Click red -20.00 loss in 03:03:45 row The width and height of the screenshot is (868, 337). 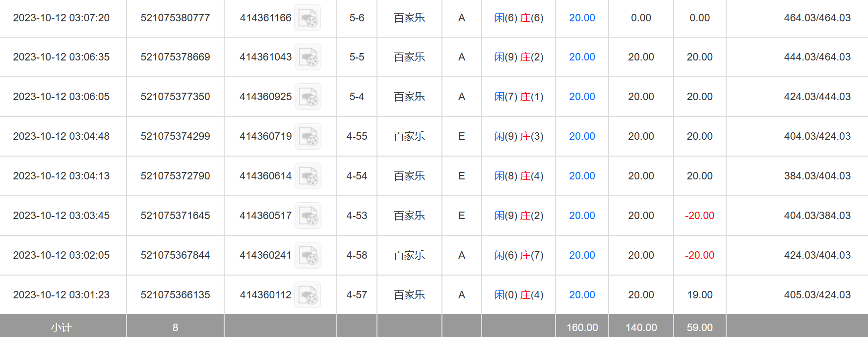pos(699,216)
